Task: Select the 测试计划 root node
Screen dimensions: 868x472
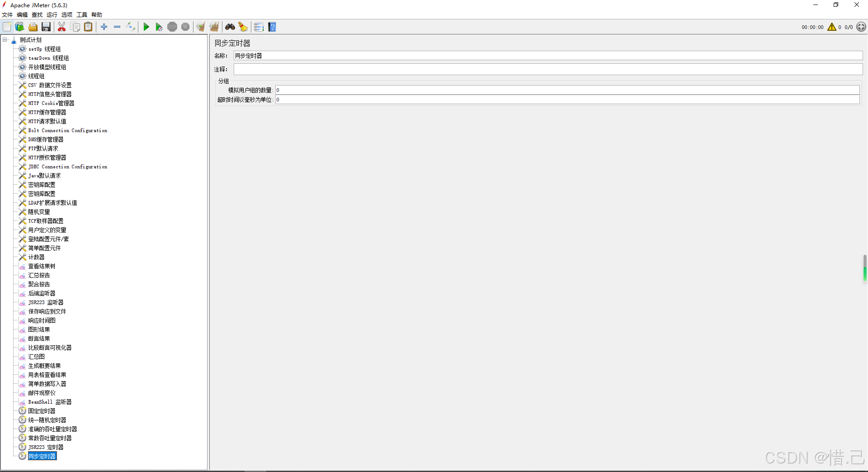Action: (30, 40)
